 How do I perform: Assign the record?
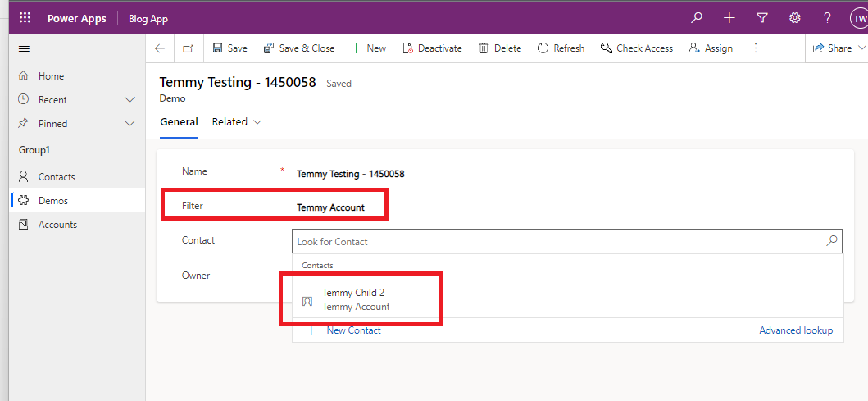coord(711,48)
